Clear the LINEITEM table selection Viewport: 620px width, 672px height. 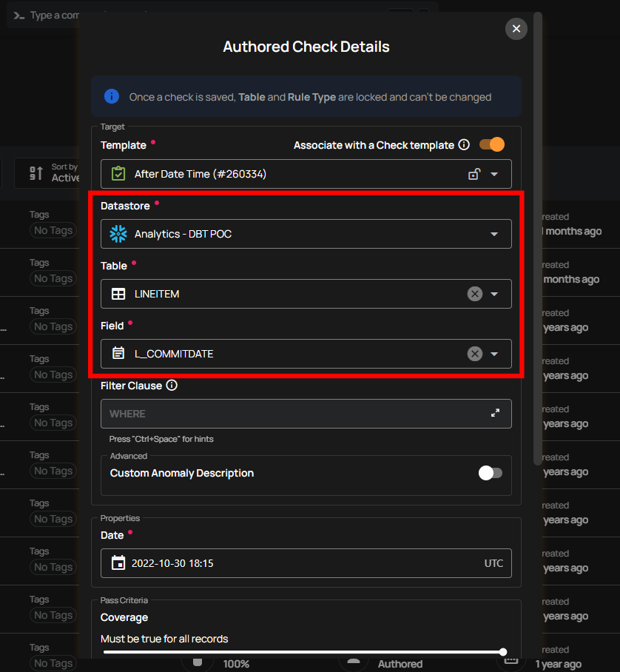tap(475, 294)
